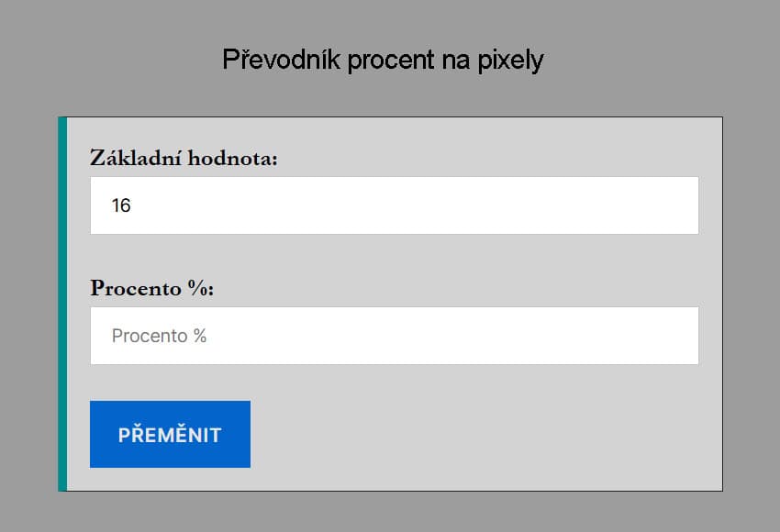Click the 'Základní hodnota:' label
The width and height of the screenshot is (780, 532).
tap(184, 158)
